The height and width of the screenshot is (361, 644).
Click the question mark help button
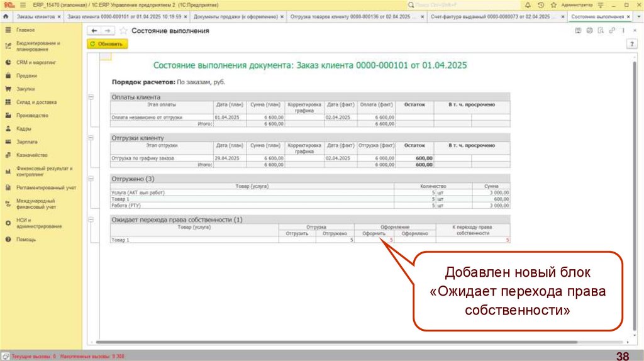pos(631,44)
